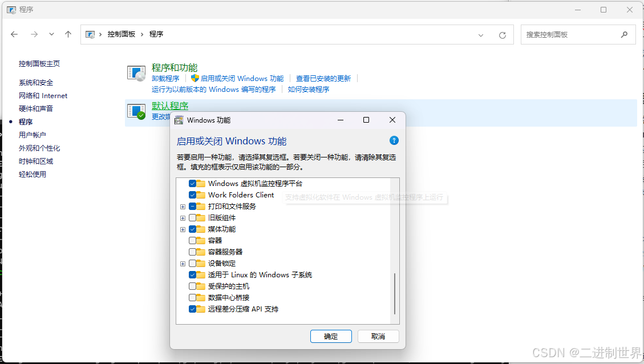
Task: Enable the 受保护的主机 checkbox
Action: (192, 286)
